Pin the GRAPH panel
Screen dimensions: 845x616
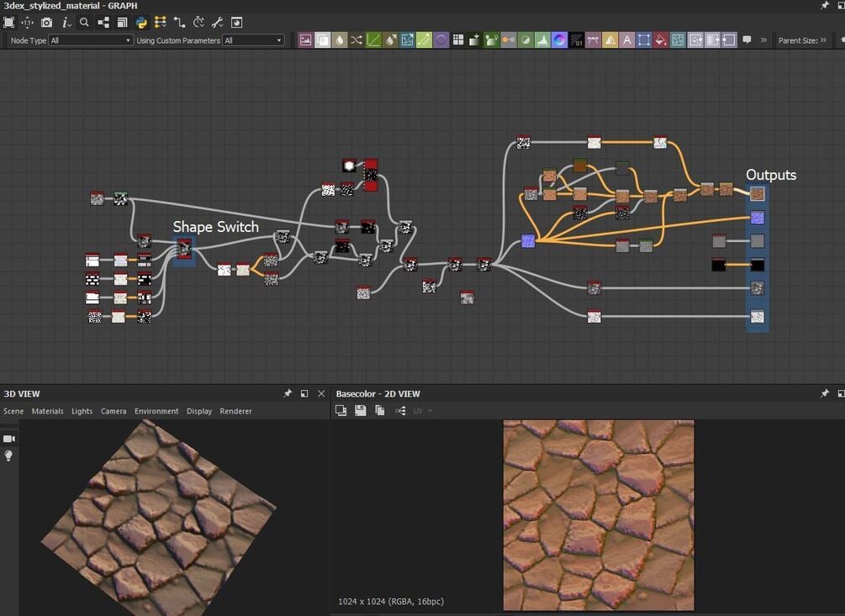(825, 5)
